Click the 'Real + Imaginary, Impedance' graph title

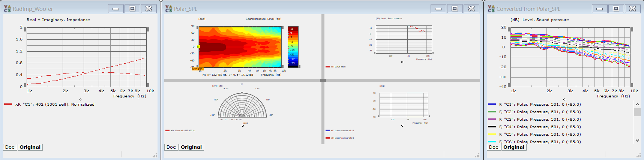(58, 20)
